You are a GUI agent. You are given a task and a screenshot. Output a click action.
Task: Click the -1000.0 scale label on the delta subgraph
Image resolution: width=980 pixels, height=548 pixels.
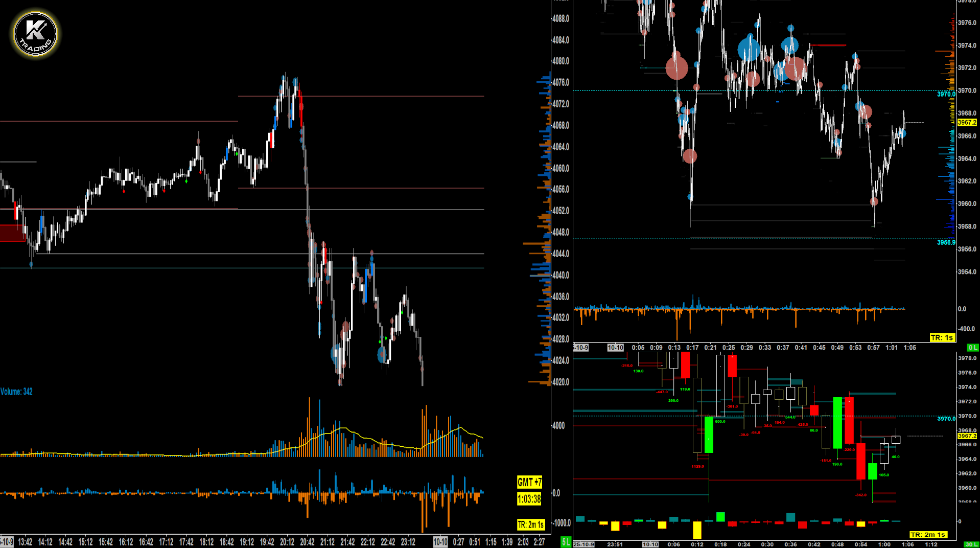tap(558, 523)
